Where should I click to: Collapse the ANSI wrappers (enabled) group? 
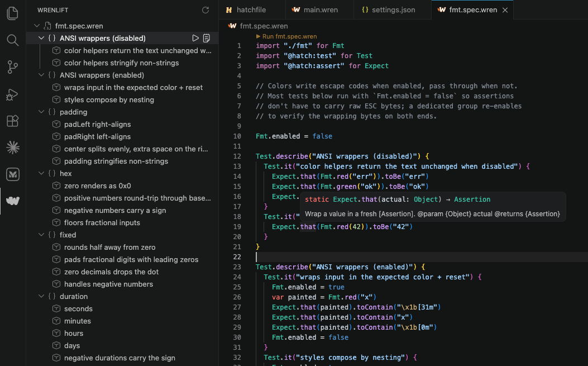coord(41,75)
